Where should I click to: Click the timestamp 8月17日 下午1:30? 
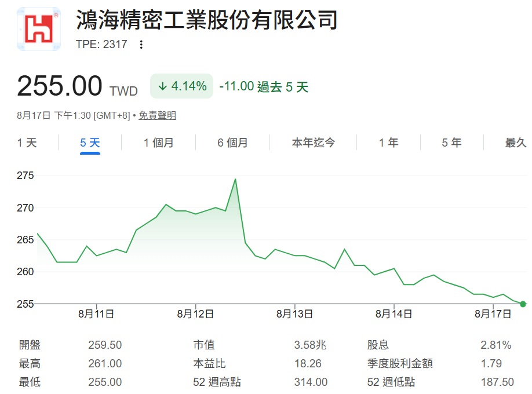(54, 115)
